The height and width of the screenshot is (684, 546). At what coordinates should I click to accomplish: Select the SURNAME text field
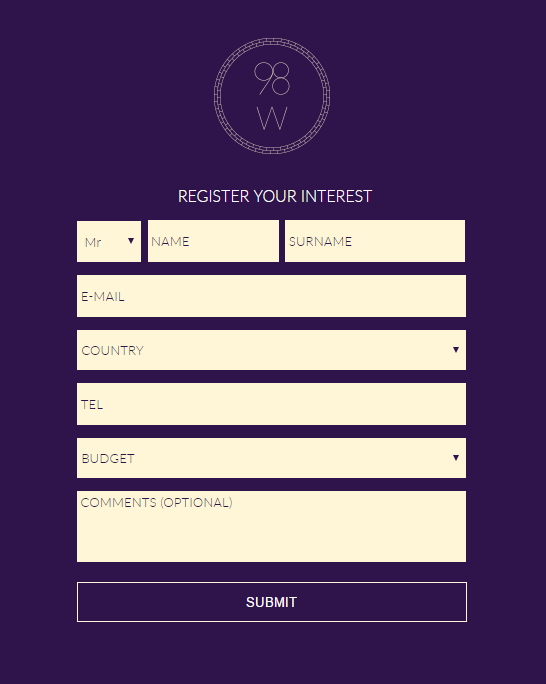point(375,241)
